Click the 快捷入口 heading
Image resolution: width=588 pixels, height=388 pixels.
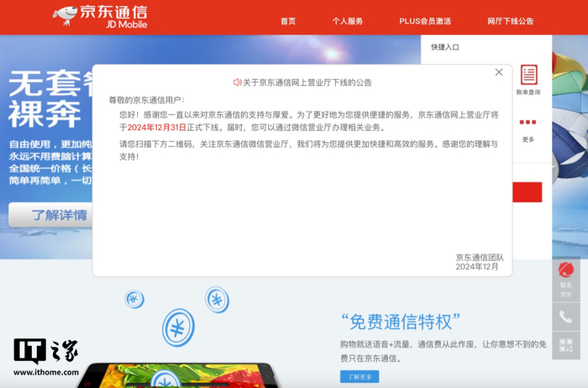[x=444, y=47]
